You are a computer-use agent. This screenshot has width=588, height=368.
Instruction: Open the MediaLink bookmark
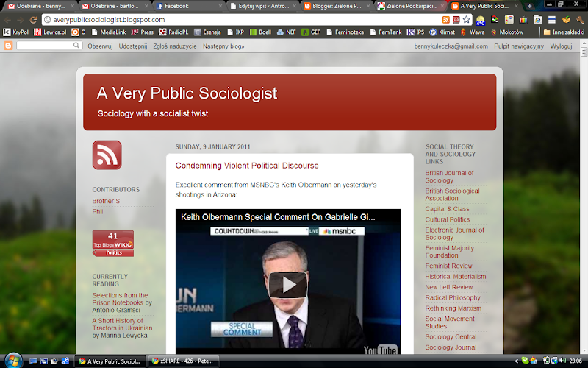point(109,32)
